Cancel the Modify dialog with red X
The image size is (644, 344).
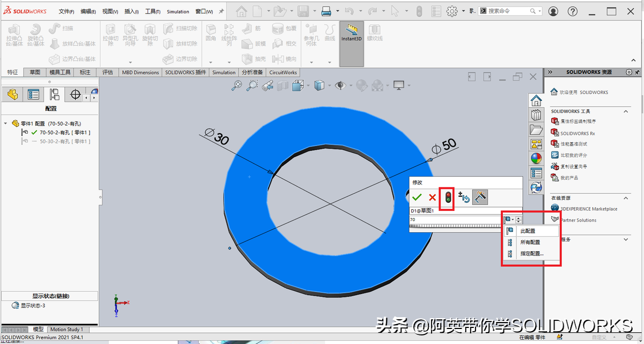[x=432, y=197]
